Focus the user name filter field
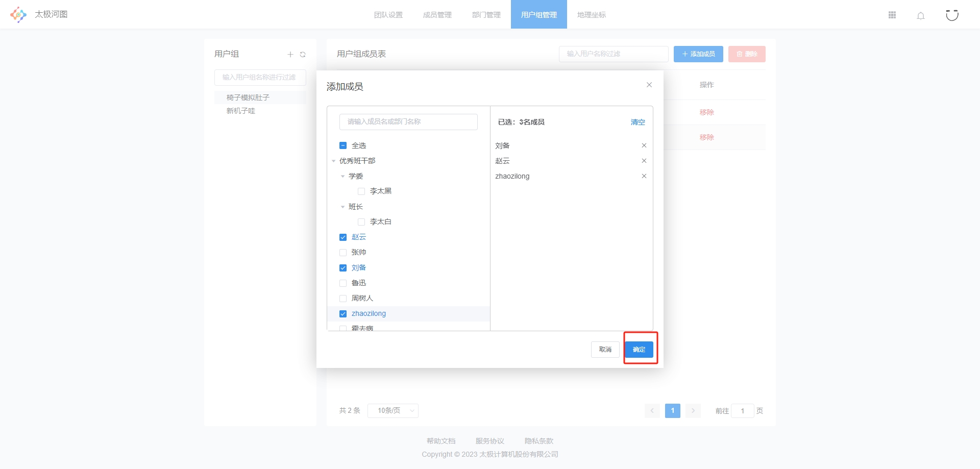980x469 pixels. tap(614, 54)
